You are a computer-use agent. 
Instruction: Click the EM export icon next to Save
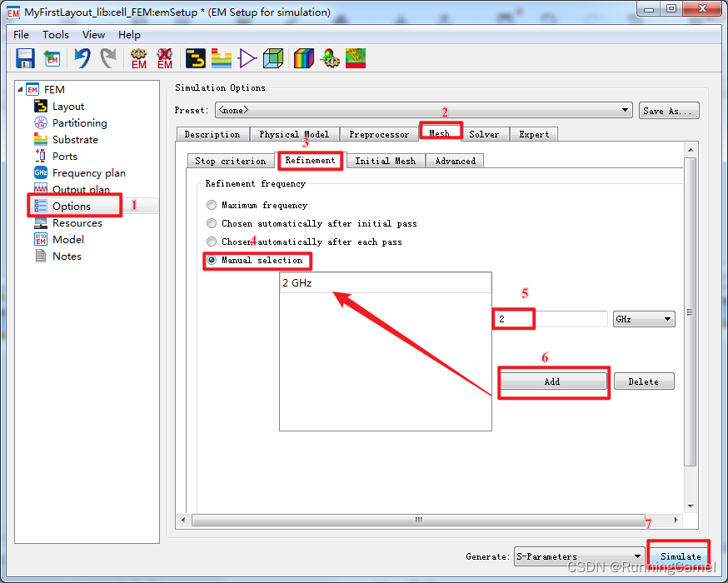pos(52,58)
